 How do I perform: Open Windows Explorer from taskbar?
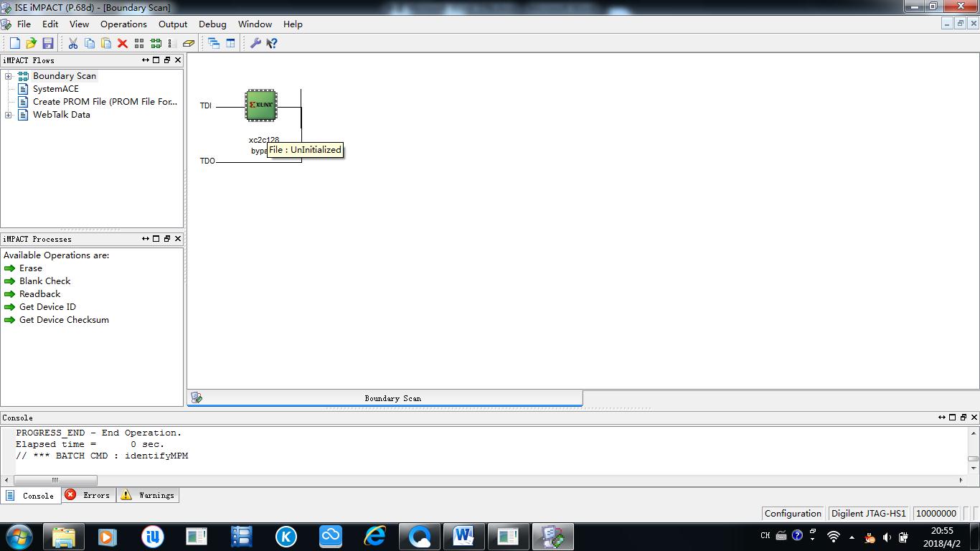tap(63, 536)
